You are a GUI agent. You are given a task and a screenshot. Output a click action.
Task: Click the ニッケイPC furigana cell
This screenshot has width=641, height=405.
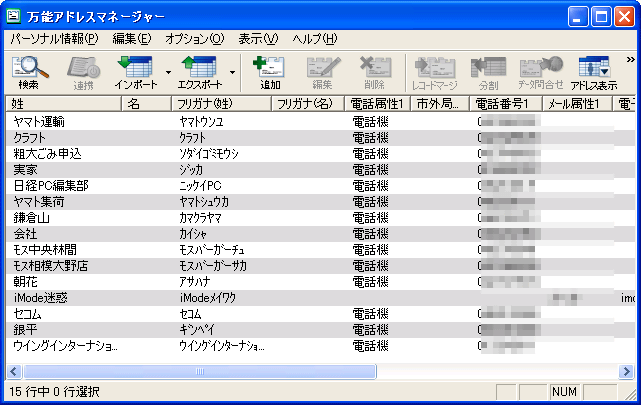200,186
